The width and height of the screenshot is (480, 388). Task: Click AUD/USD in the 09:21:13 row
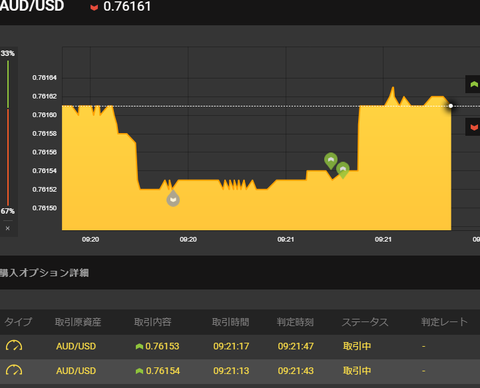(x=76, y=371)
